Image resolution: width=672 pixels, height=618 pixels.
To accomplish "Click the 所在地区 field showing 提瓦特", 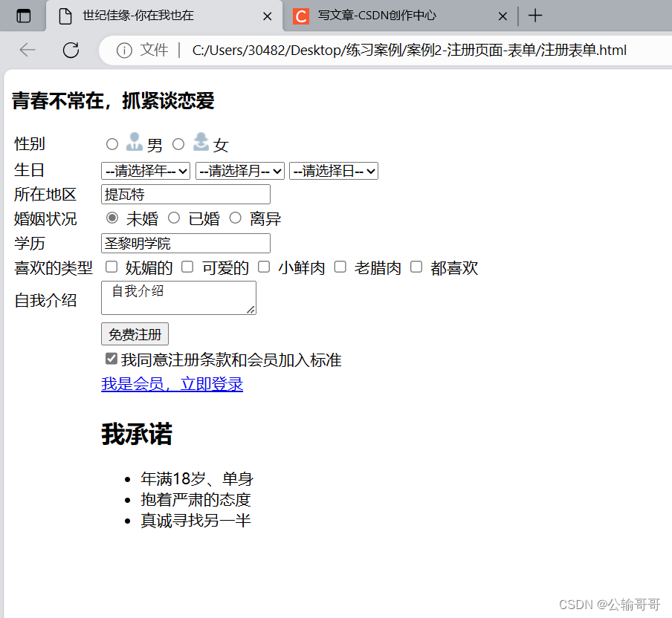I will click(186, 194).
